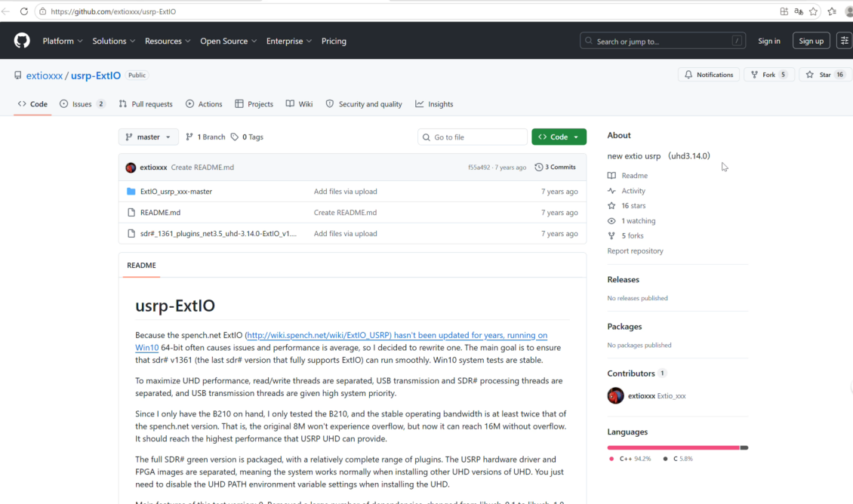The image size is (853, 504).
Task: Open sdr#_1361_plugins_net3.5 file
Action: [218, 234]
